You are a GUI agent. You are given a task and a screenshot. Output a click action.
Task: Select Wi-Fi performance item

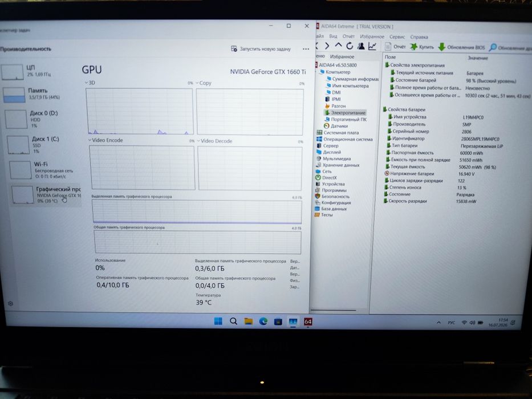click(x=45, y=170)
